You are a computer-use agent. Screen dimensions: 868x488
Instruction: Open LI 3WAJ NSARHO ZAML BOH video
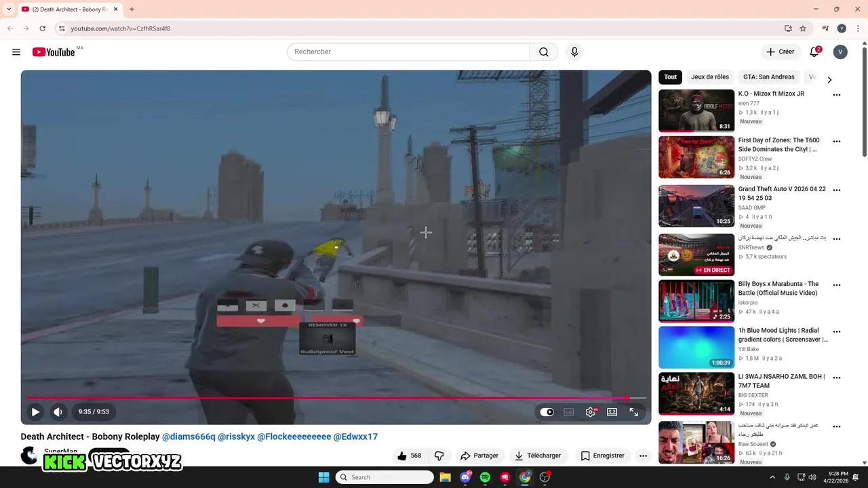pyautogui.click(x=696, y=394)
